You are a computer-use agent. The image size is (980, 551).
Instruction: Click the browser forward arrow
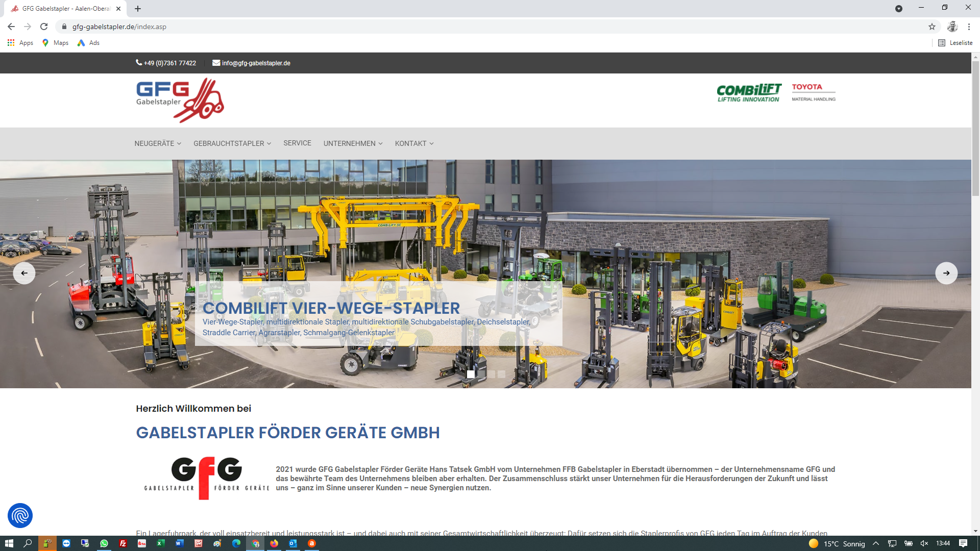[28, 27]
